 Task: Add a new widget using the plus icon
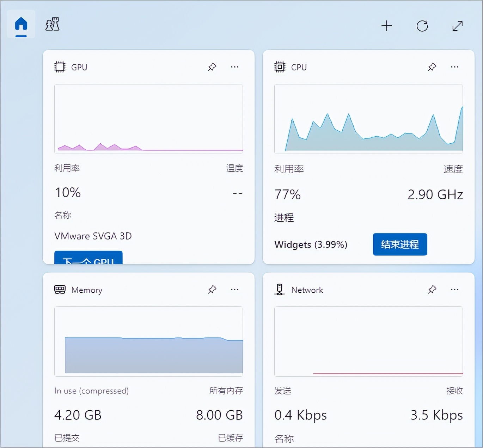click(x=387, y=26)
